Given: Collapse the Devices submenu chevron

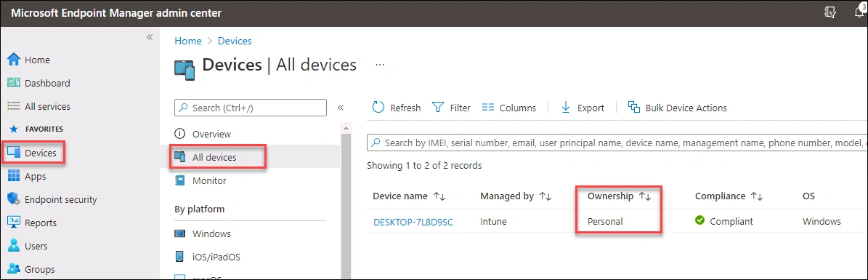Looking at the screenshot, I should (x=341, y=108).
